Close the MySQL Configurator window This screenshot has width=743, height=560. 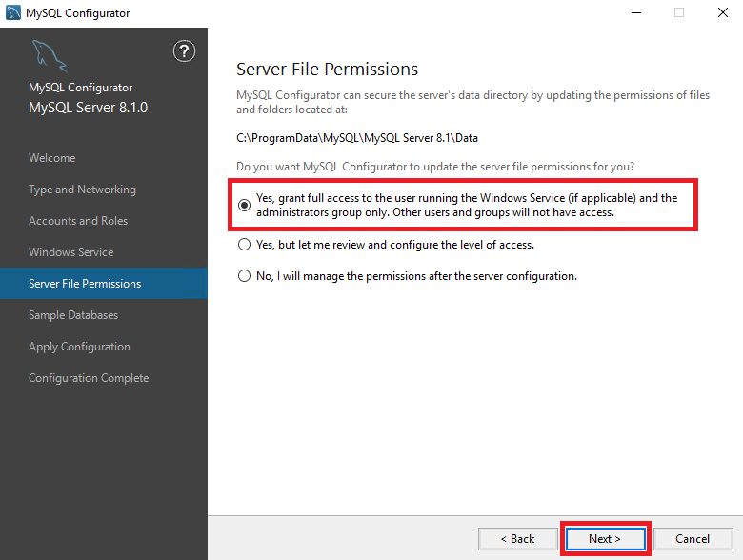[x=723, y=12]
